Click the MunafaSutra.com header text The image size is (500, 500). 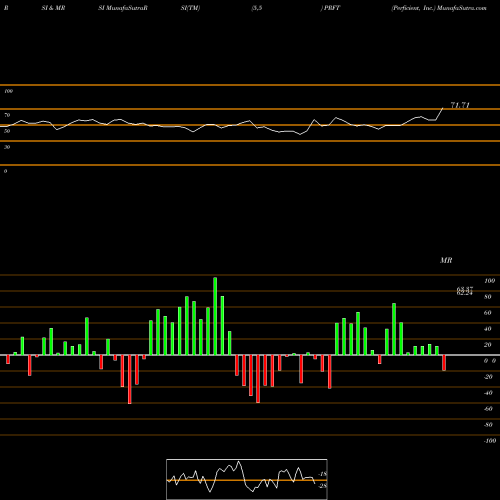point(462,8)
